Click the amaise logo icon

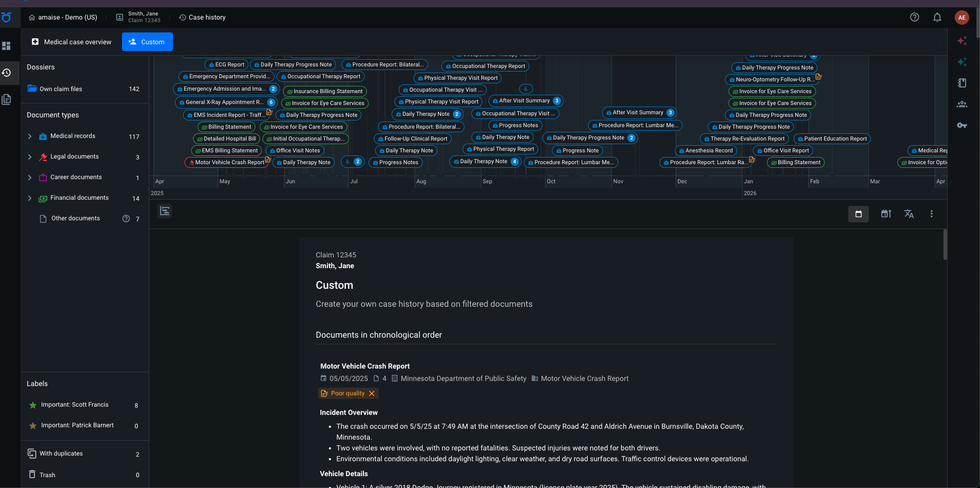[6, 18]
